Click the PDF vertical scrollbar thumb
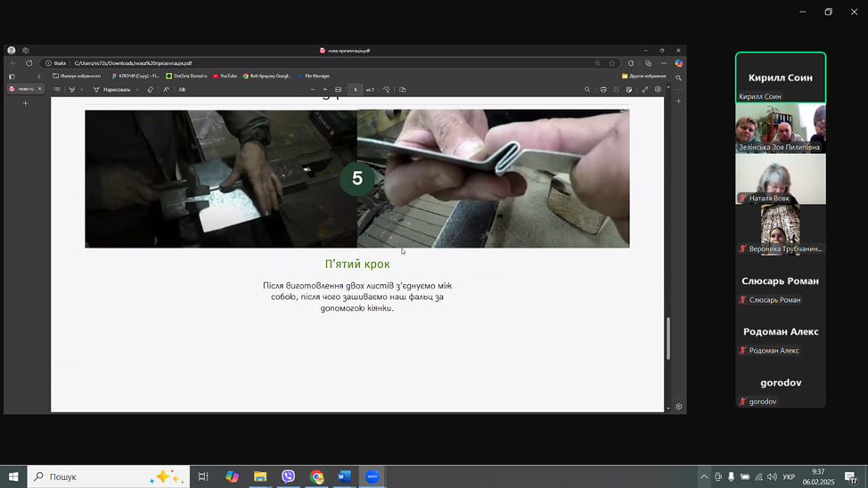 (668, 338)
